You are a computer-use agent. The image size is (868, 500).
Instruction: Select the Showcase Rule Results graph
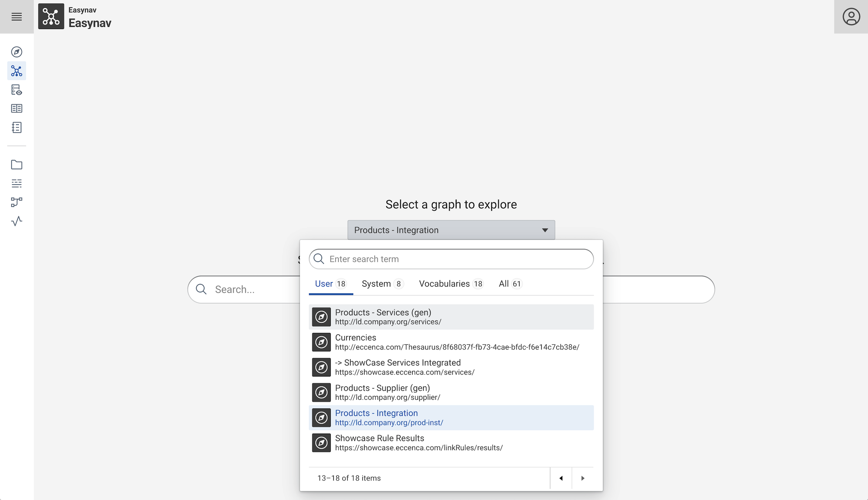point(451,442)
